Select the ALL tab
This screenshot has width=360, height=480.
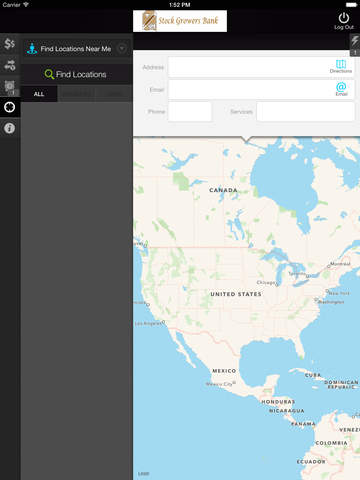point(39,94)
